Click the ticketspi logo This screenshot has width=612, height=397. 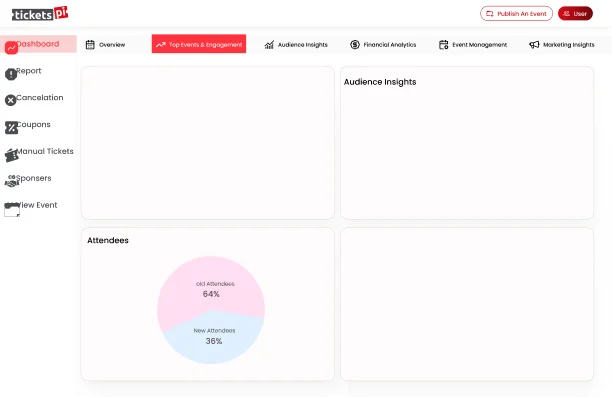pyautogui.click(x=40, y=14)
